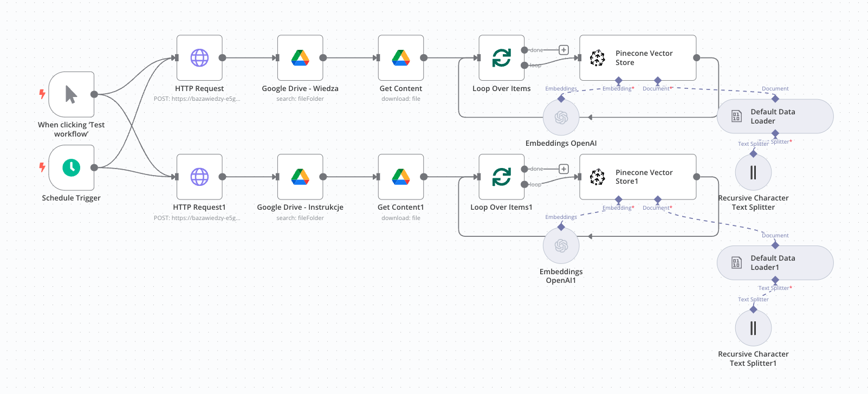Image resolution: width=868 pixels, height=394 pixels.
Task: Click the 'Embeddings OpenAI' label text
Action: (561, 143)
